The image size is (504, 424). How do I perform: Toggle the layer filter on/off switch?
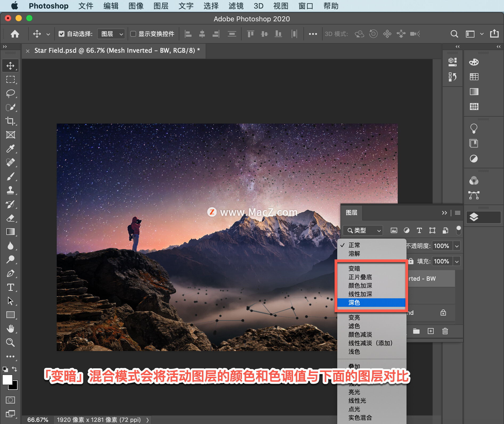458,230
